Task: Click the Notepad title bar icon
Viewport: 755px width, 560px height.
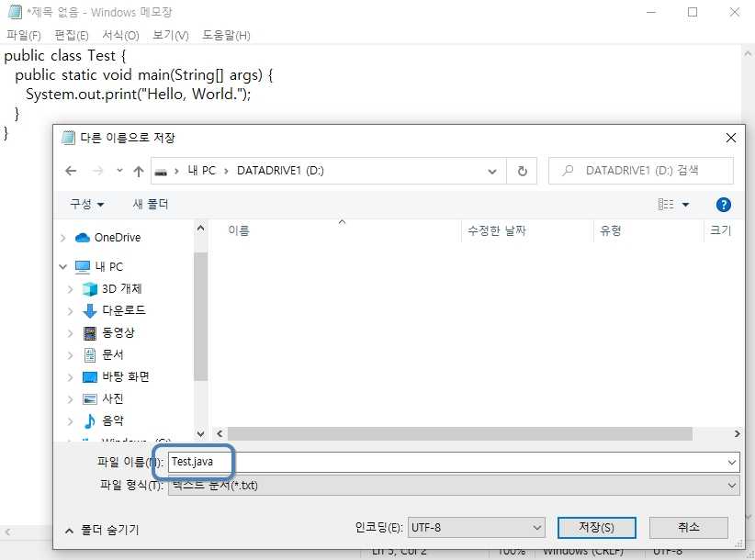Action: pyautogui.click(x=15, y=12)
